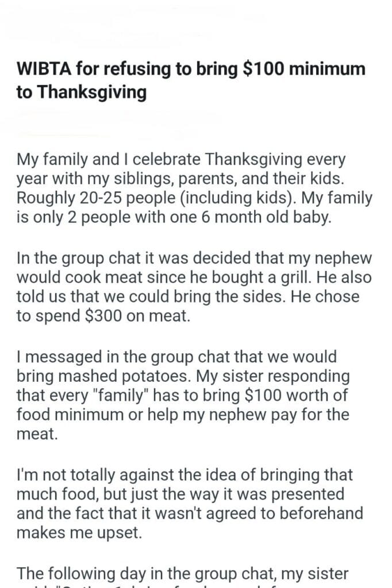This screenshot has height=588, width=392.
Task: Click the phrase "the way it was presented"
Action: point(247,493)
